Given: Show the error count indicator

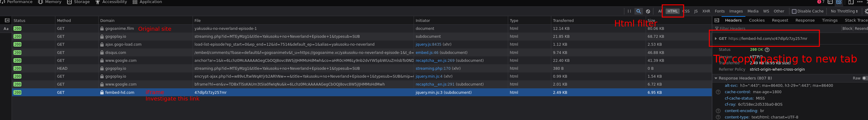Looking at the screenshot, I should tap(821, 2).
